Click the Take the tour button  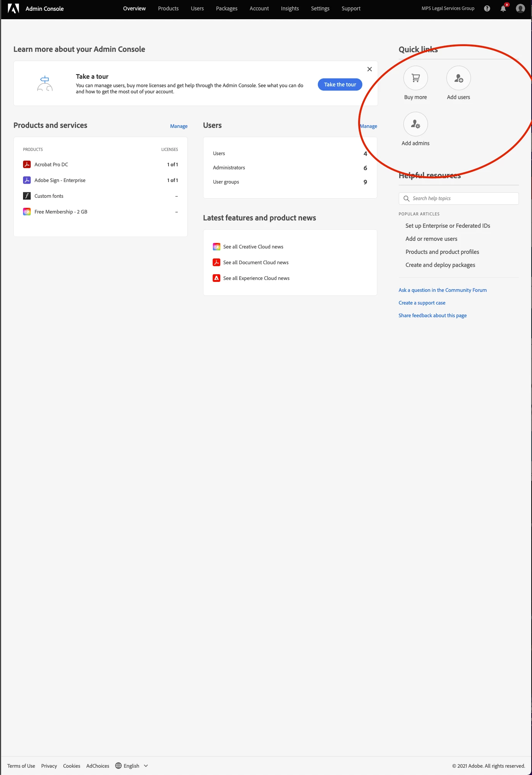click(x=340, y=84)
